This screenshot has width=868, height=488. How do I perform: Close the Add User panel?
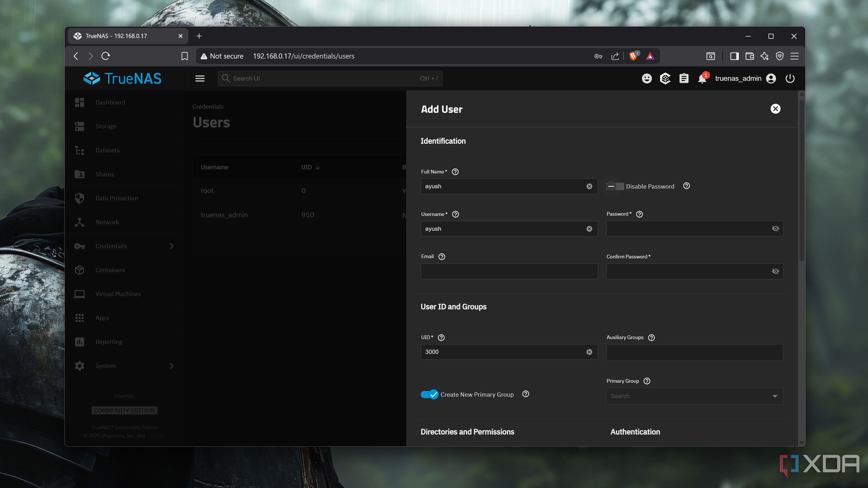[x=775, y=109]
